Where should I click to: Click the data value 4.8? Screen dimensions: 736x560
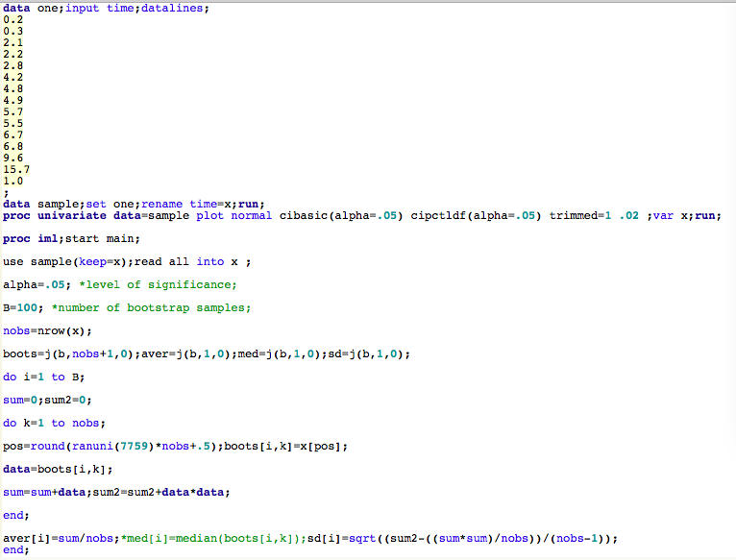coord(12,88)
